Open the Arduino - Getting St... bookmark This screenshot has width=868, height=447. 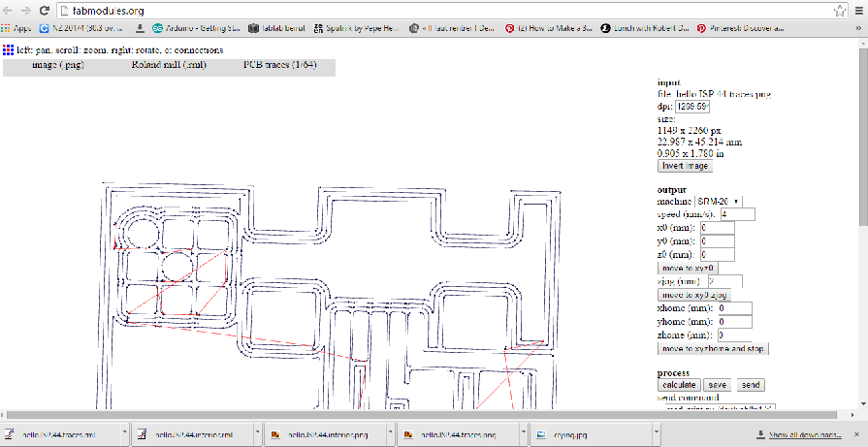click(x=197, y=28)
